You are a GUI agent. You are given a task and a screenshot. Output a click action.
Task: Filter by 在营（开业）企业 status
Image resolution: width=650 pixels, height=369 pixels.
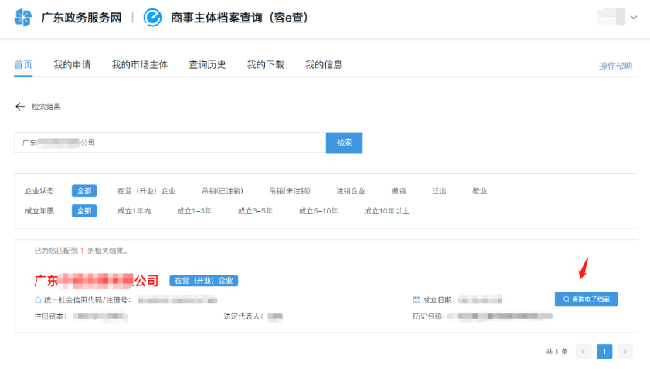coord(146,191)
